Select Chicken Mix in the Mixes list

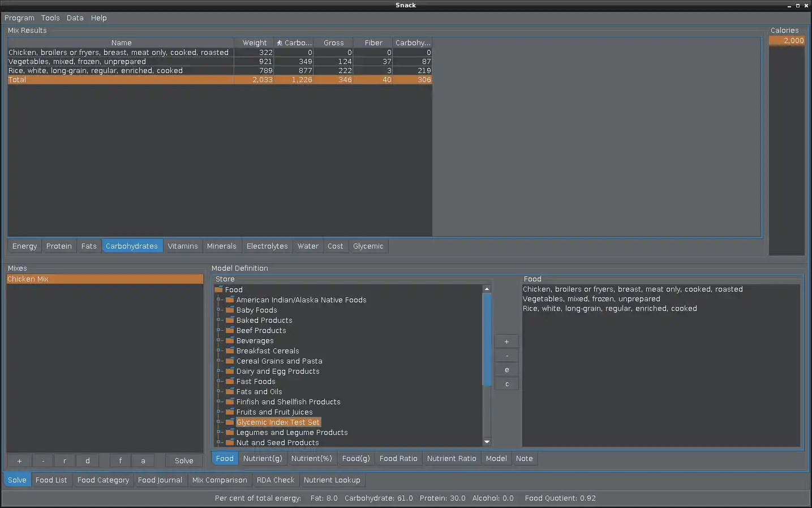[28, 279]
